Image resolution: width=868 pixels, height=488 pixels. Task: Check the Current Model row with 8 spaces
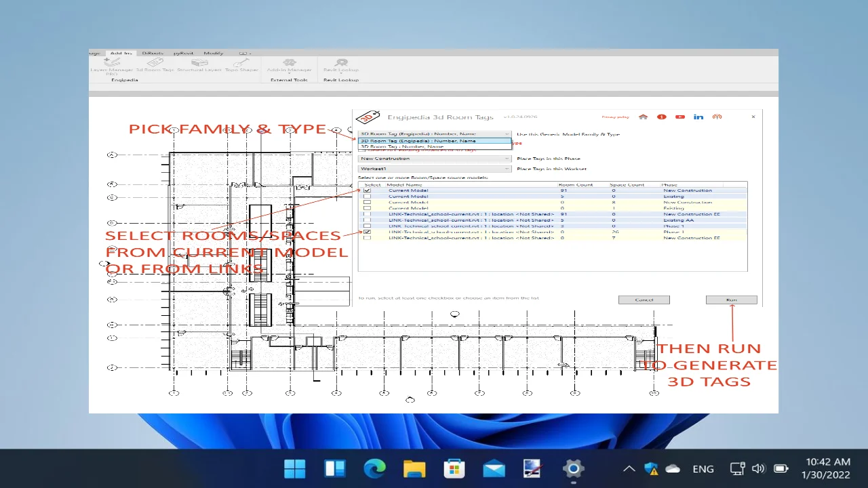[x=368, y=202]
